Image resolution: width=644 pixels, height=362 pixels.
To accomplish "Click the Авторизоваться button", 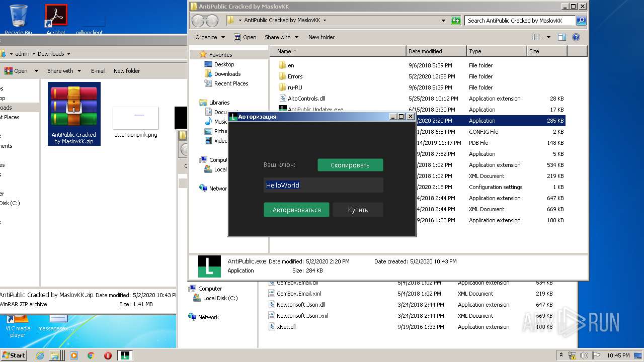I will (x=296, y=210).
